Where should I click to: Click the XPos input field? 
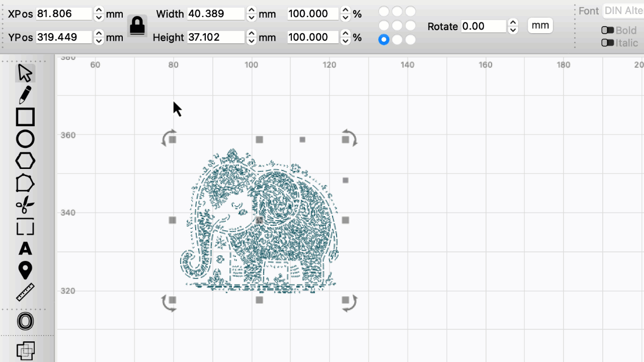63,14
